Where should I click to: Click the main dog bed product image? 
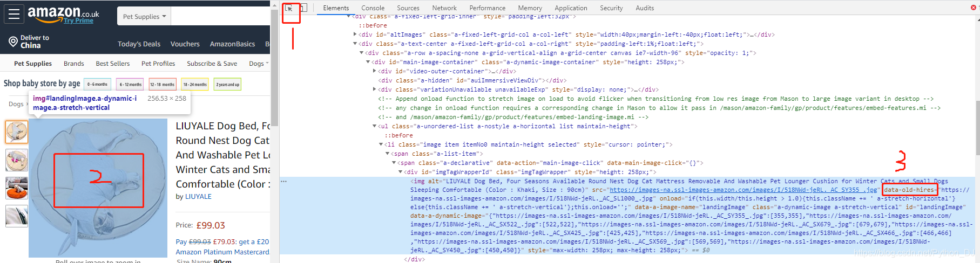point(98,188)
